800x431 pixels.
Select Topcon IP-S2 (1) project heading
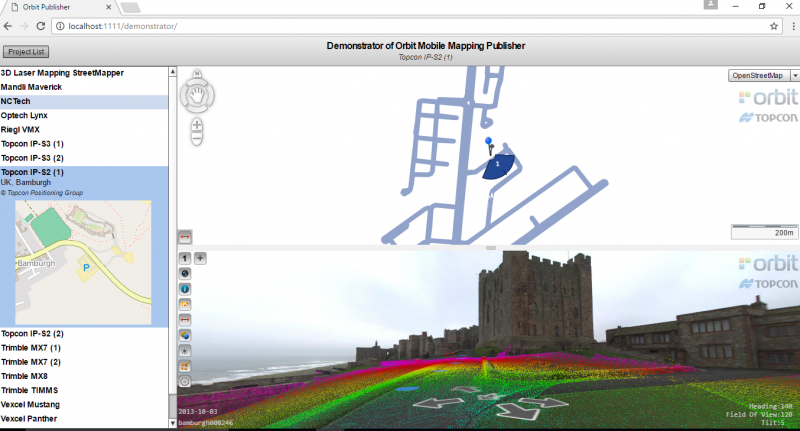(32, 172)
